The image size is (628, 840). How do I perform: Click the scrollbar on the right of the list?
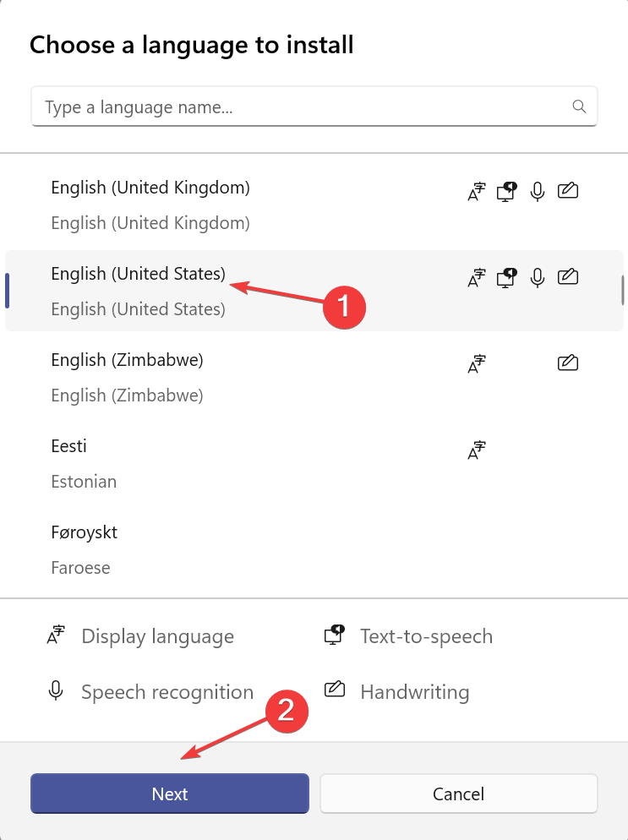622,290
